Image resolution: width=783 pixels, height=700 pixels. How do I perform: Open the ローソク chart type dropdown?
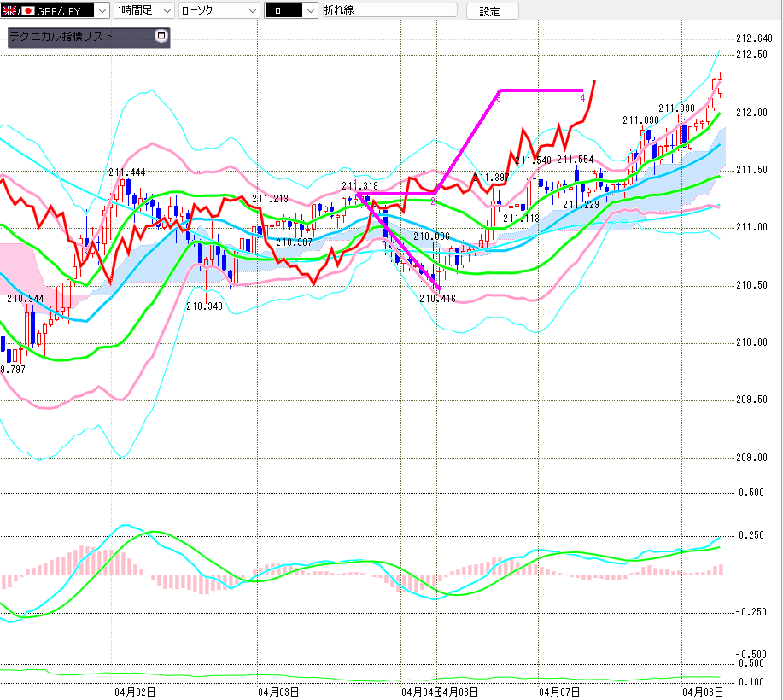pyautogui.click(x=252, y=11)
